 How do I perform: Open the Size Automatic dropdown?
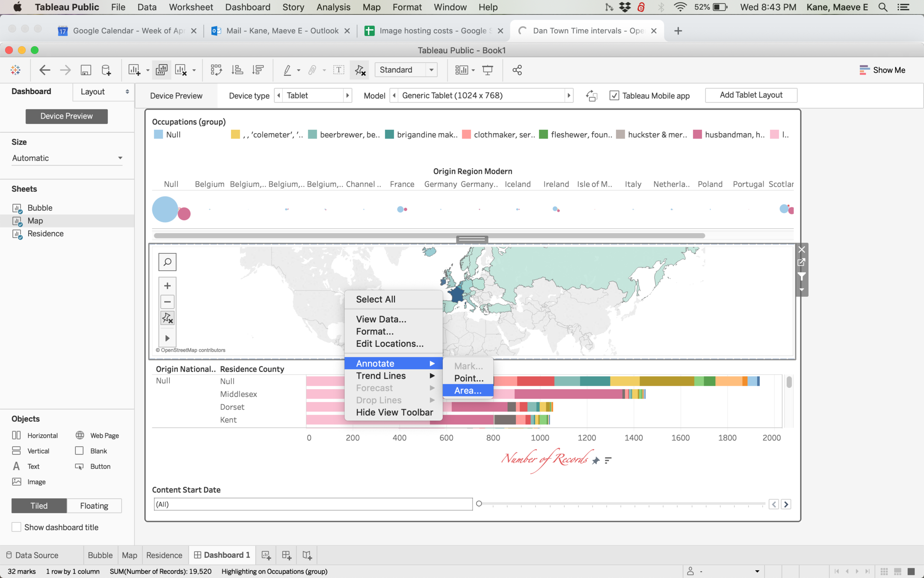(x=67, y=158)
